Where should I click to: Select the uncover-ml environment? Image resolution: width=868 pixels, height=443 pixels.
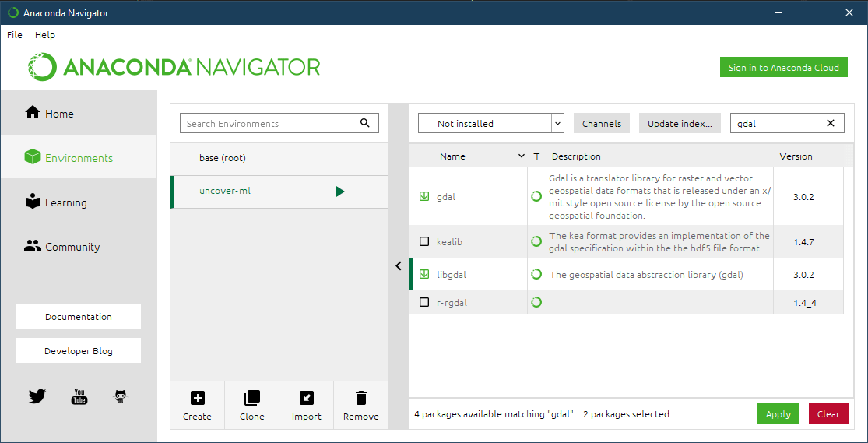[x=279, y=192]
